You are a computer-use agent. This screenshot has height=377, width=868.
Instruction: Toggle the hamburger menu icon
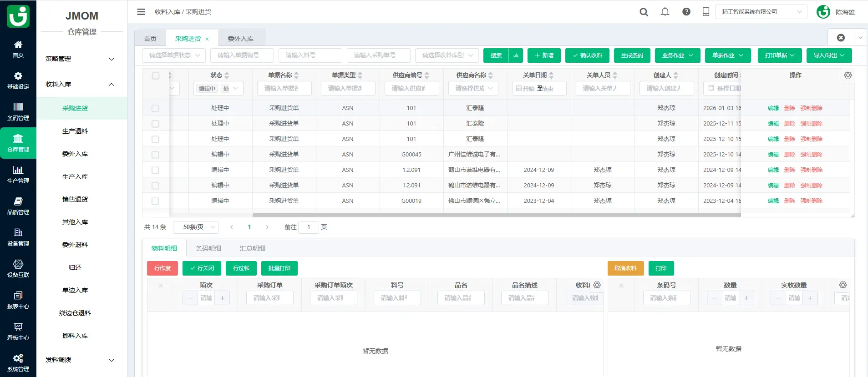141,12
